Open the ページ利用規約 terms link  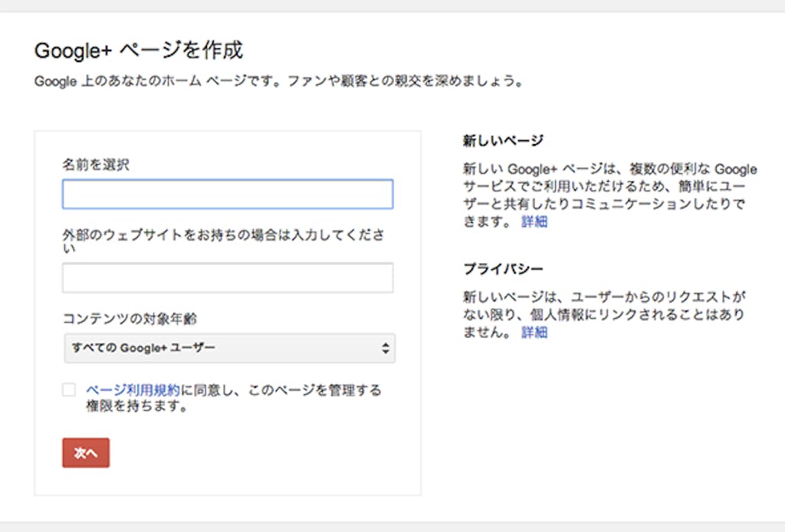click(133, 390)
